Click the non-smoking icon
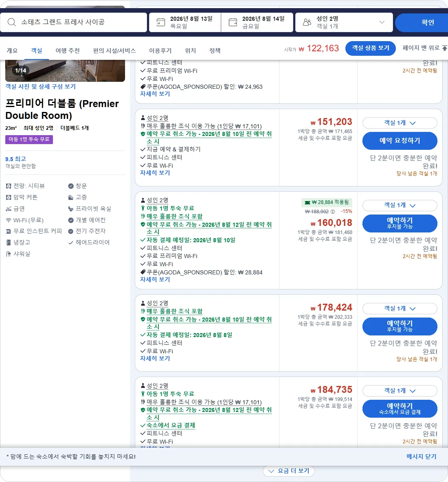This screenshot has height=482, width=448. pyautogui.click(x=9, y=209)
